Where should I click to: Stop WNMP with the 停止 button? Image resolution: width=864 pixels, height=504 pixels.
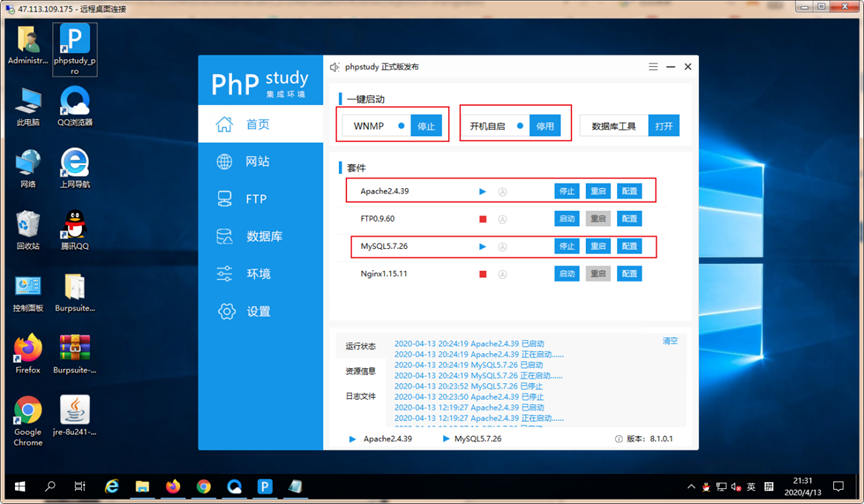[x=426, y=126]
